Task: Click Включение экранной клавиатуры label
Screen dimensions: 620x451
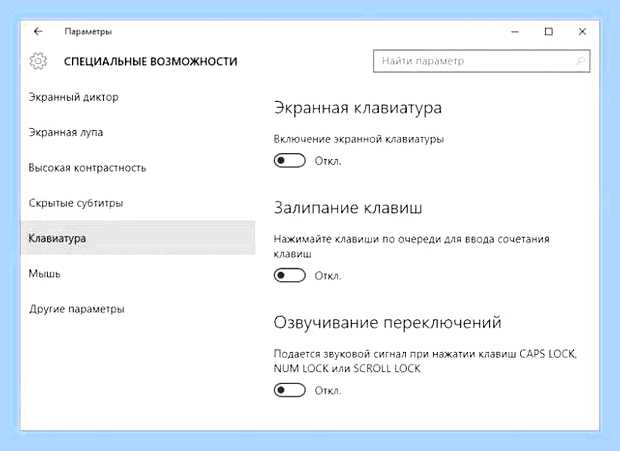Action: [x=359, y=139]
